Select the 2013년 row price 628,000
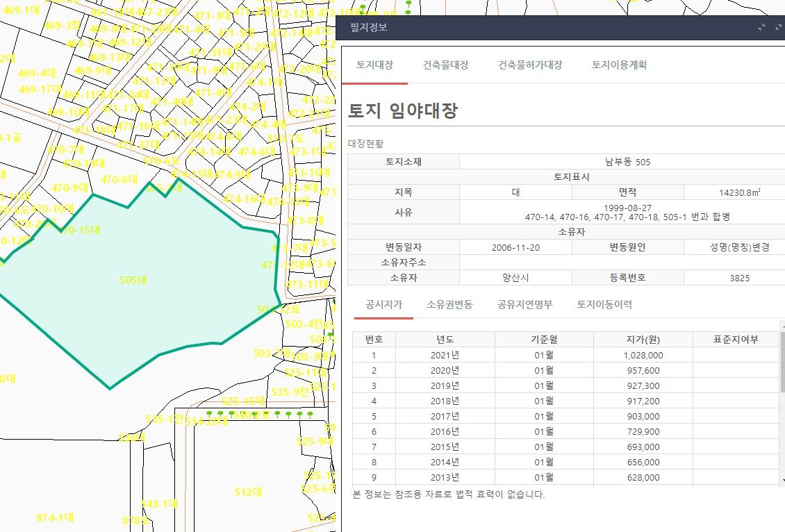This screenshot has width=785, height=532. [643, 477]
